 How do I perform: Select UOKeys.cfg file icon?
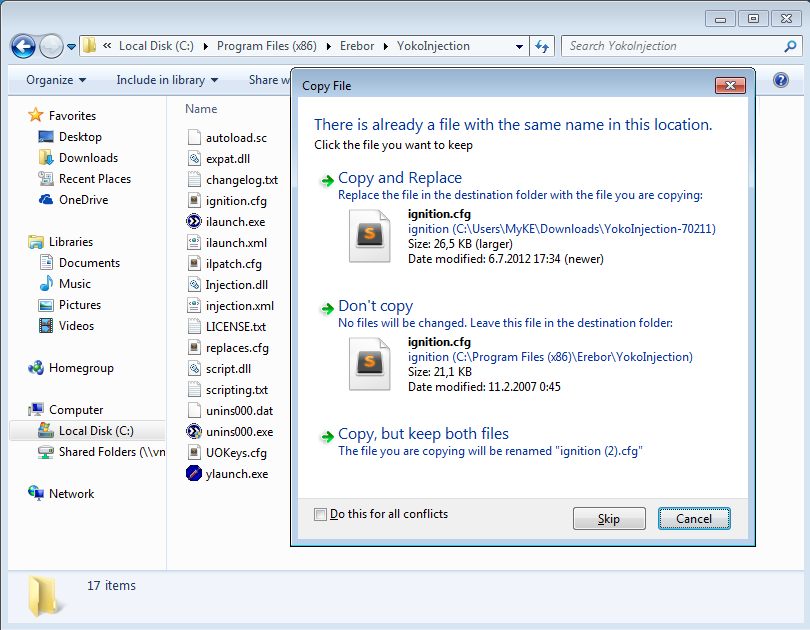[194, 452]
